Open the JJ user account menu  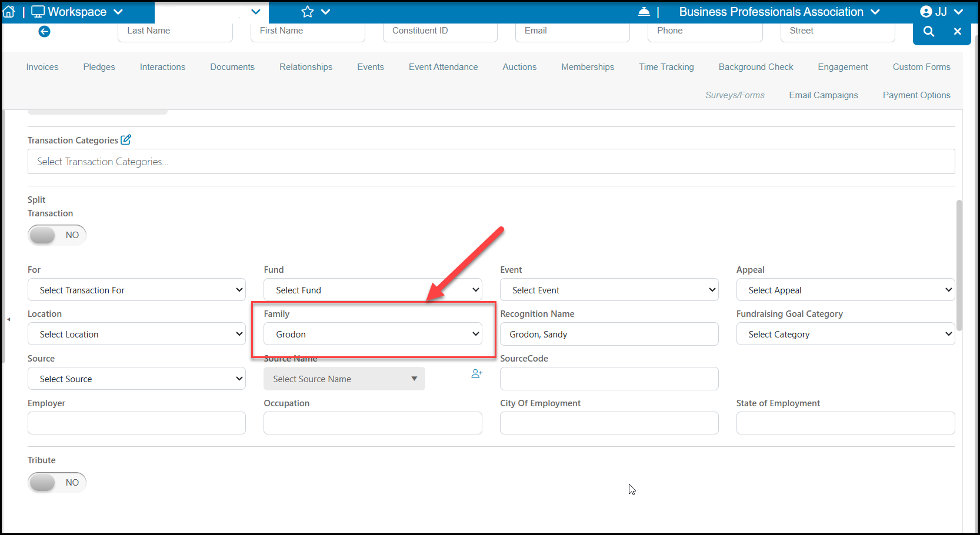[941, 12]
